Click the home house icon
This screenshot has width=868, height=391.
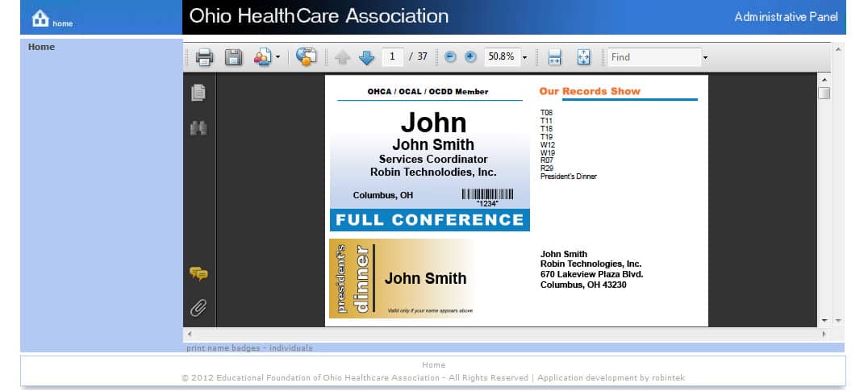[40, 19]
